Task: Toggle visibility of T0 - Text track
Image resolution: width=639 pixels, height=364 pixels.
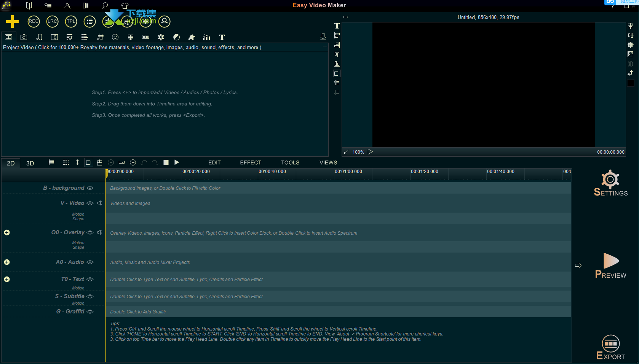Action: (90, 279)
